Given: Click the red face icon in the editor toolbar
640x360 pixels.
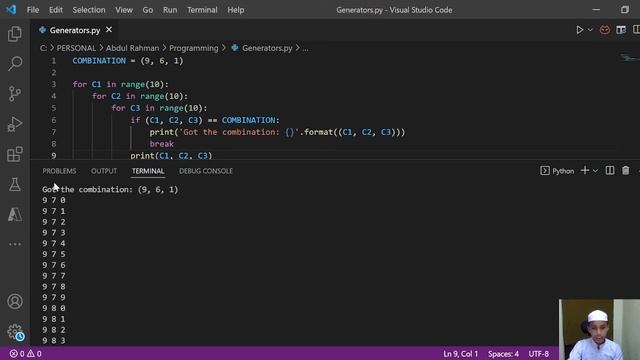Looking at the screenshot, I should click(605, 30).
